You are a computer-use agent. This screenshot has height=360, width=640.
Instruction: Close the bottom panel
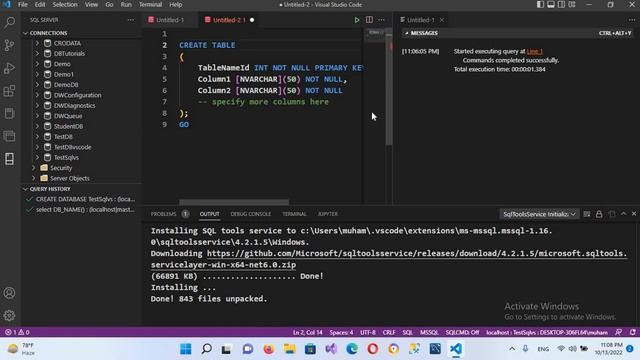click(634, 214)
